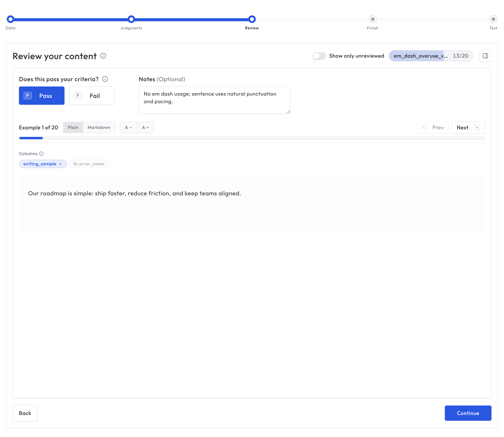This screenshot has height=437, width=504.
Task: Decrease text size with A− icon
Action: (128, 127)
